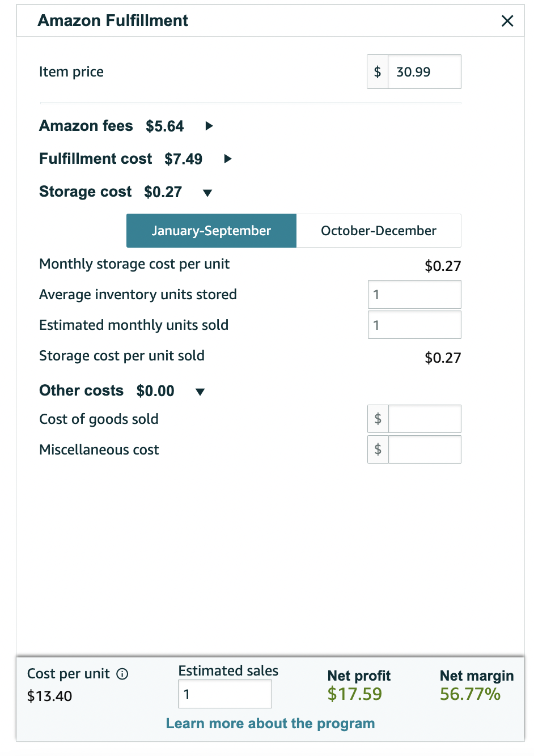This screenshot has height=756, width=534.
Task: Collapse the Storage cost section arrow
Action: (x=207, y=193)
